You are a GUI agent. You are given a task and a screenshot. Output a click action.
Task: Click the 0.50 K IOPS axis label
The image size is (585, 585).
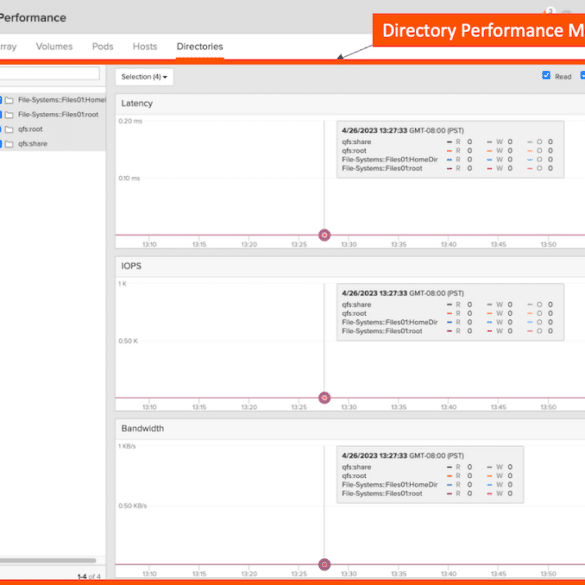coord(128,341)
